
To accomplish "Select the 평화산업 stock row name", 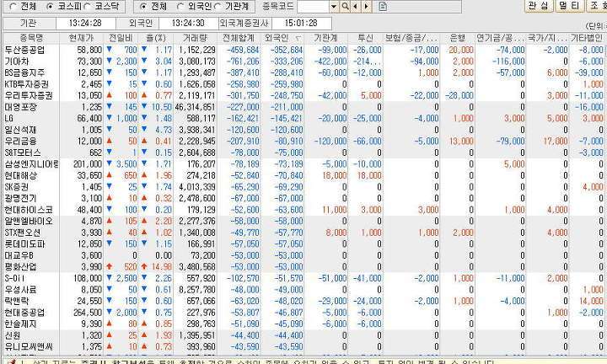I will pos(20,266).
